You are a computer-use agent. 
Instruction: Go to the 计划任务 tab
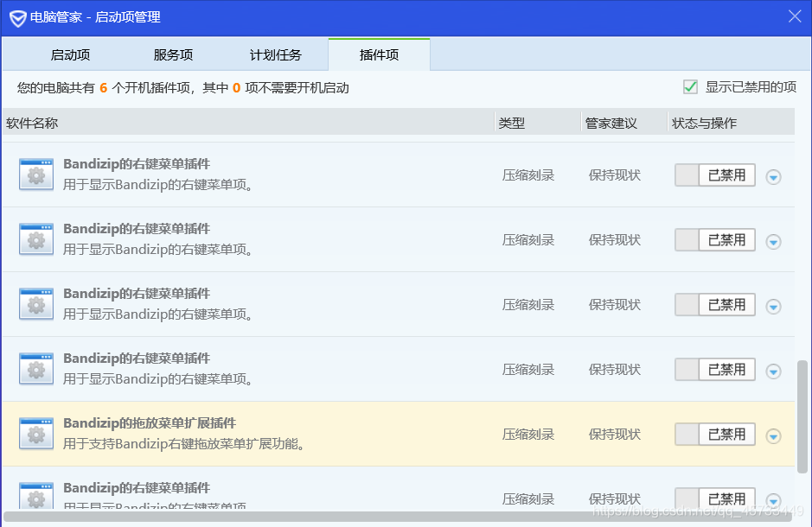[276, 54]
